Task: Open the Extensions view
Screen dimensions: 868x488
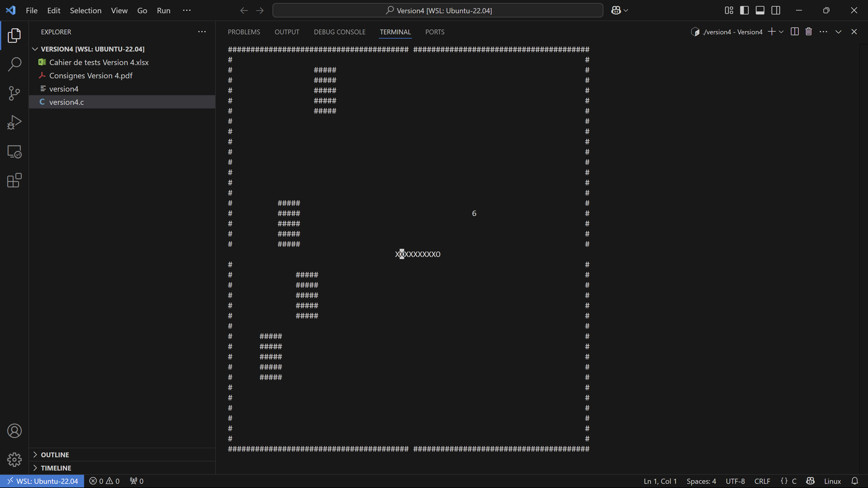Action: (14, 181)
